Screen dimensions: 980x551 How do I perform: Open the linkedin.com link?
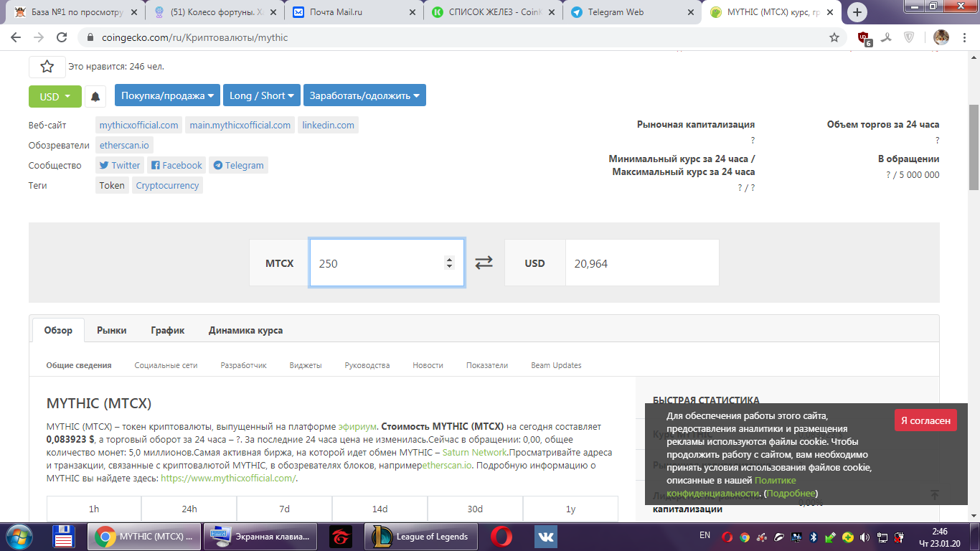coord(328,125)
